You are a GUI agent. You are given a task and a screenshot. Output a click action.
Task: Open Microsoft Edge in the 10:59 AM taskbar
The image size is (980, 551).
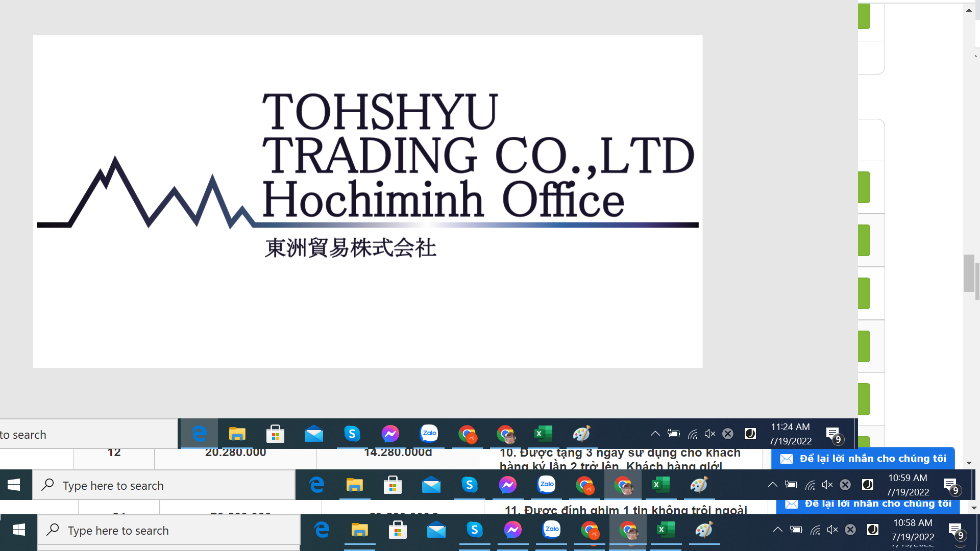(316, 485)
